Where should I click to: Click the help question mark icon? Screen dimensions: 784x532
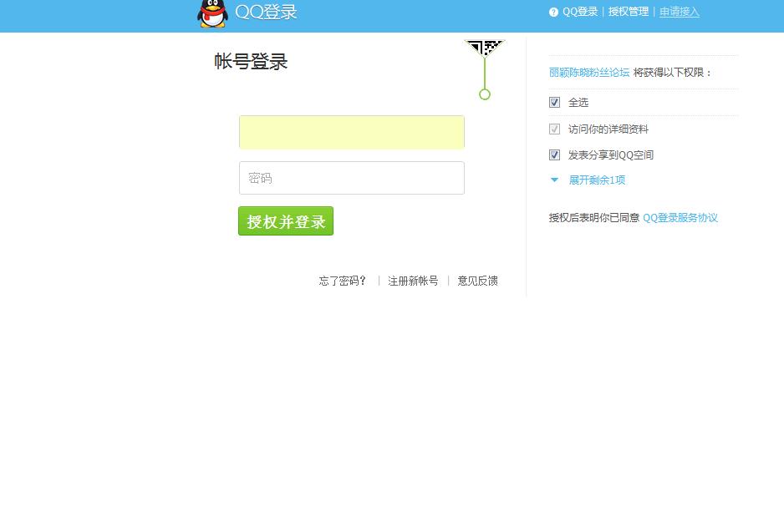[553, 12]
